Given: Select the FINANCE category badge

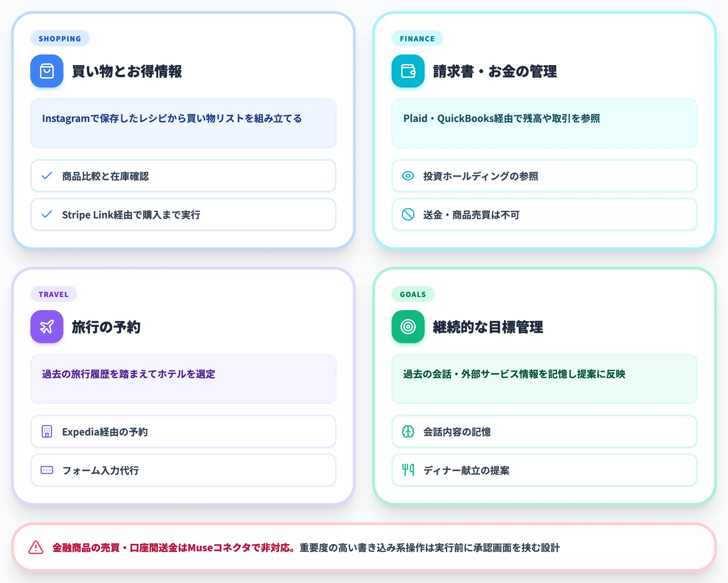Looking at the screenshot, I should pyautogui.click(x=417, y=39).
